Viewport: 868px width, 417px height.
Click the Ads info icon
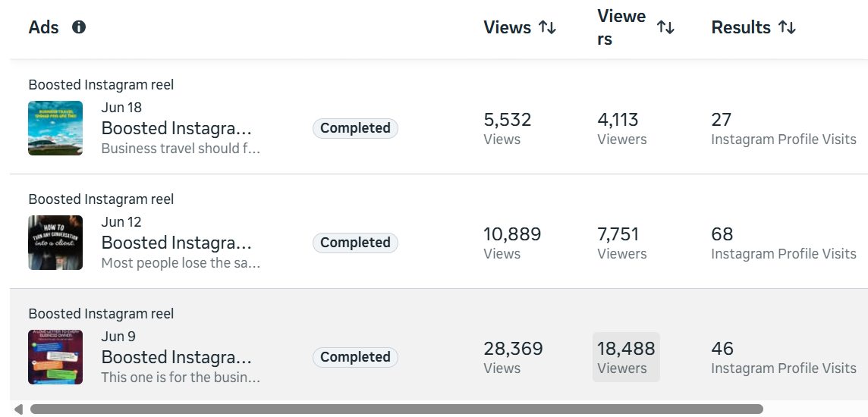pyautogui.click(x=79, y=27)
